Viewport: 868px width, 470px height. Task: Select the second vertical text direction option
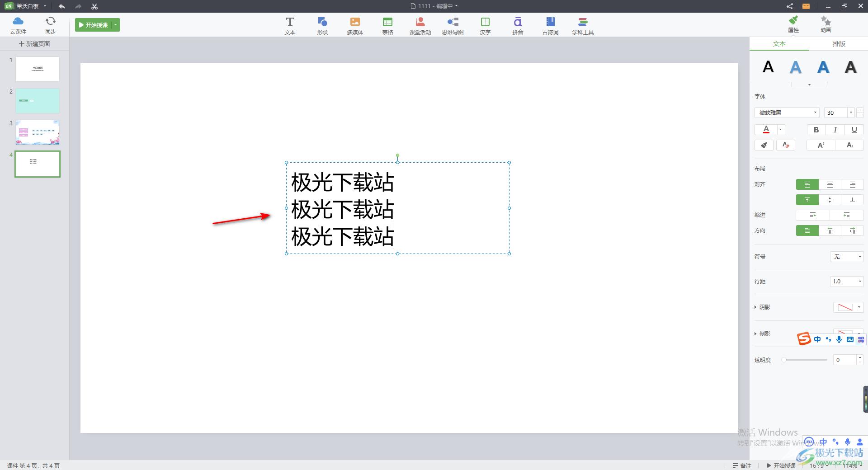pos(830,230)
